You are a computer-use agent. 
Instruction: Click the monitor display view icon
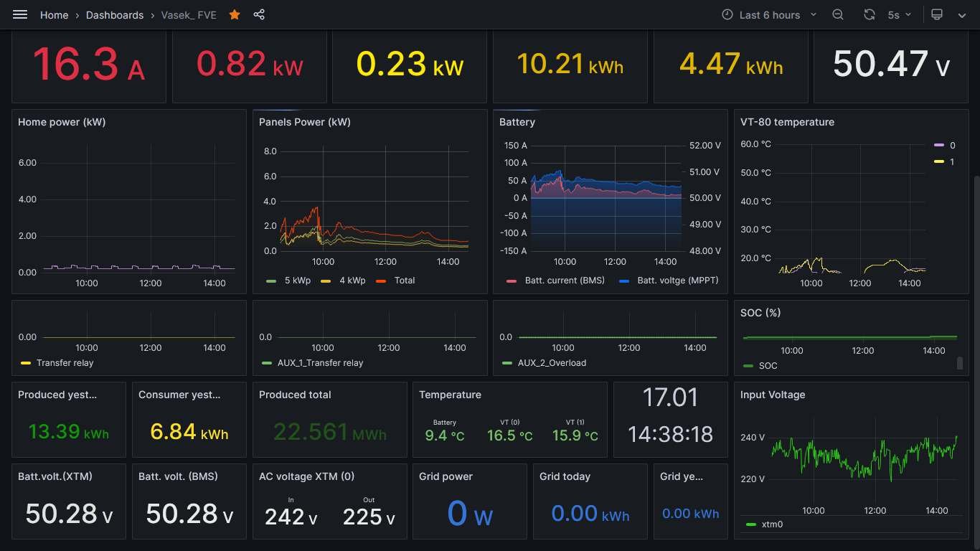(x=936, y=14)
